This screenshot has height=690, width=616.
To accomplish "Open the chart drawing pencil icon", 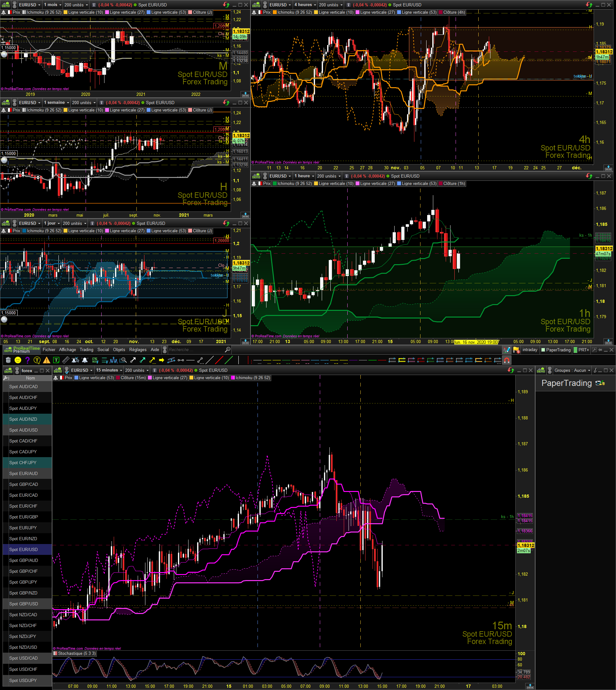I will point(507,350).
